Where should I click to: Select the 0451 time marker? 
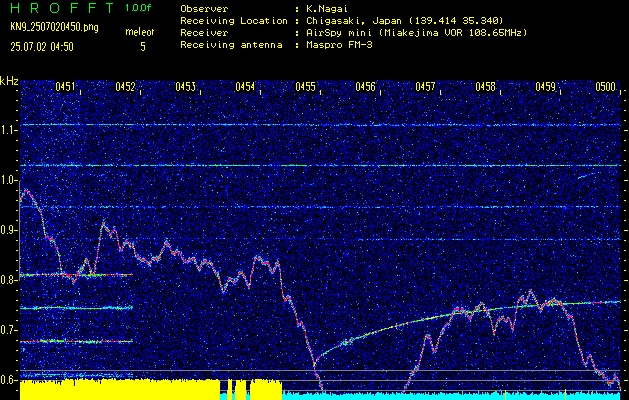coord(65,87)
